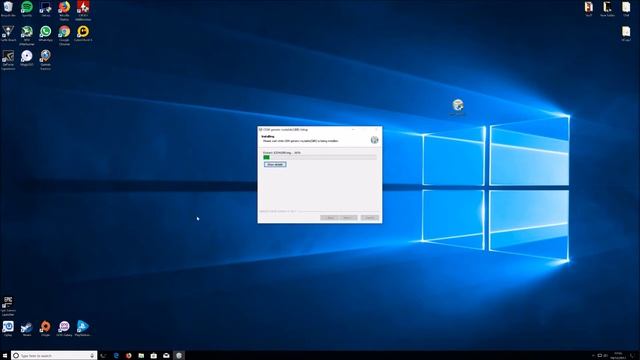Click Show details in the installer
Viewport: 640px width, 360px height.
tap(275, 164)
